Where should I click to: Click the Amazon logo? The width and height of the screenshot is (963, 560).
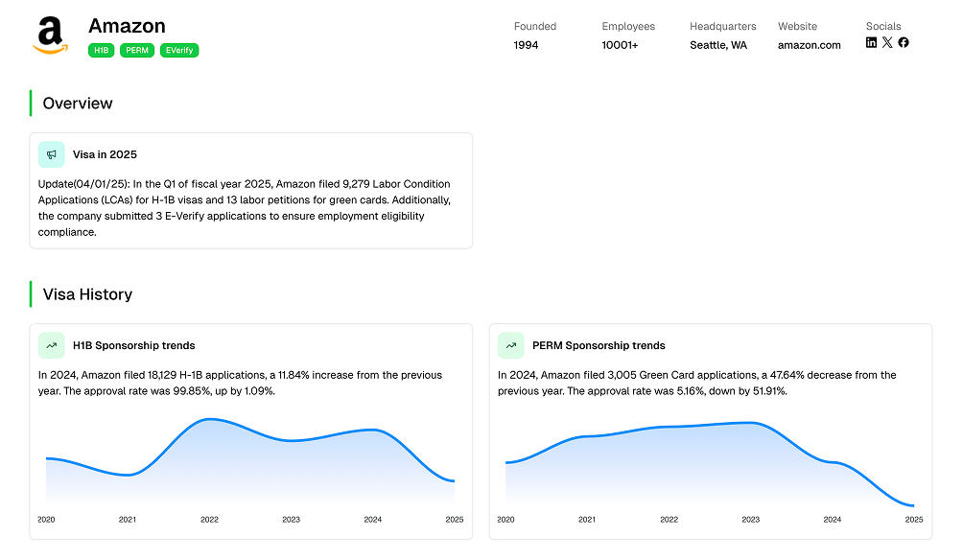50,36
